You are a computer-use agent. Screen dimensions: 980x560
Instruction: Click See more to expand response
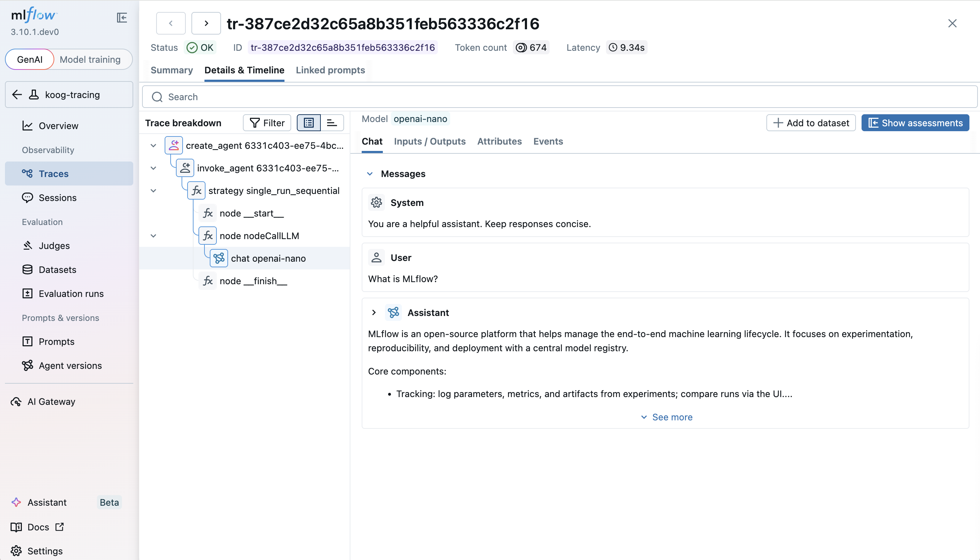click(667, 417)
